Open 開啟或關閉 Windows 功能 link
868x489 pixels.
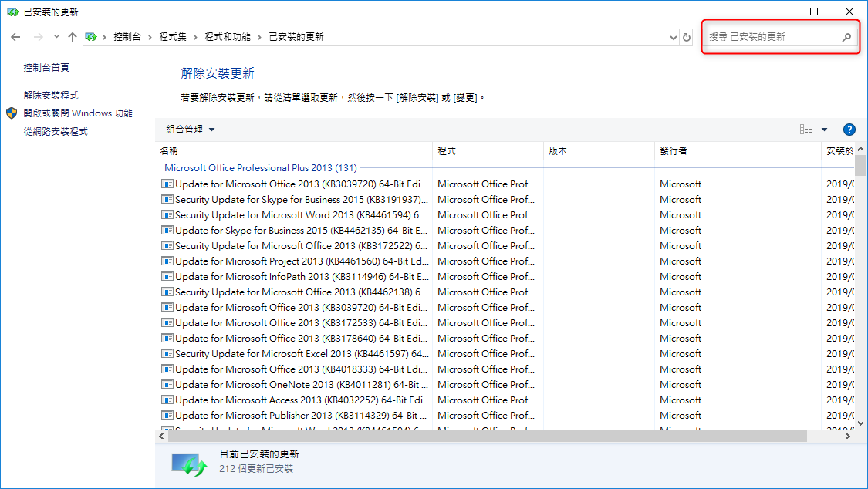click(78, 113)
